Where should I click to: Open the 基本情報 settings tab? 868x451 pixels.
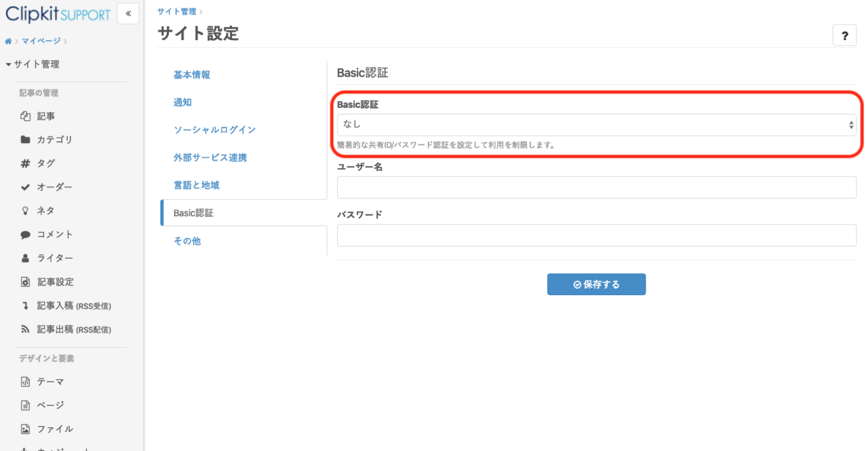[192, 75]
